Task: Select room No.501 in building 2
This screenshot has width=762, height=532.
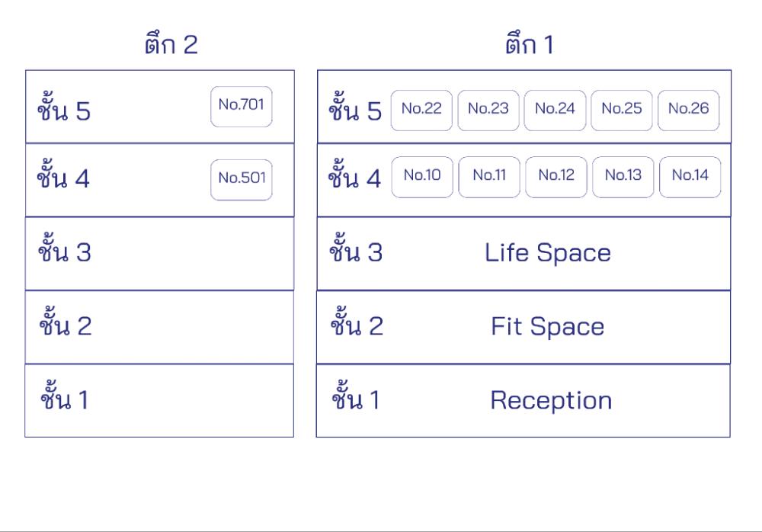Action: [x=241, y=179]
